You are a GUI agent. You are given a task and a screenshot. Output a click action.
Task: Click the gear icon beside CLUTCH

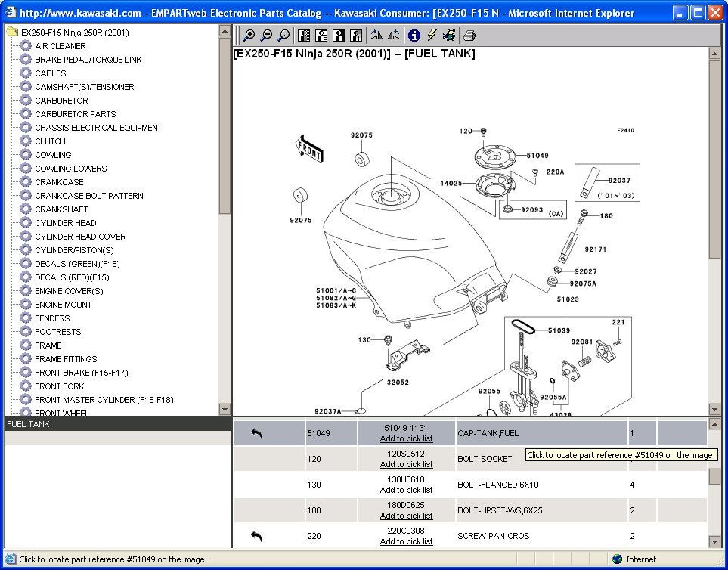[x=26, y=141]
